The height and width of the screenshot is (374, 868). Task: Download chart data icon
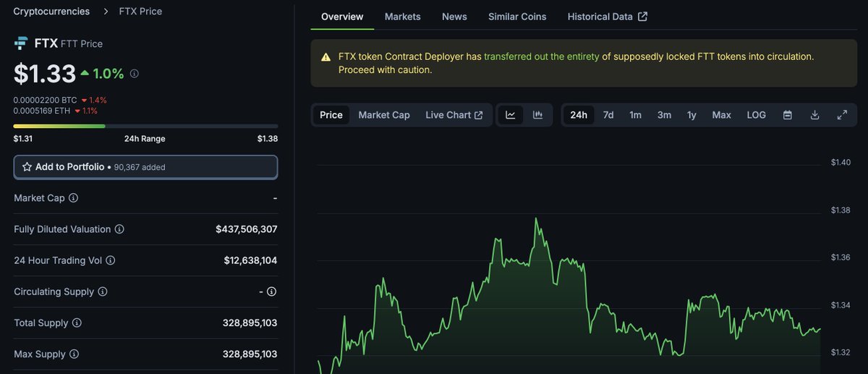(x=815, y=115)
